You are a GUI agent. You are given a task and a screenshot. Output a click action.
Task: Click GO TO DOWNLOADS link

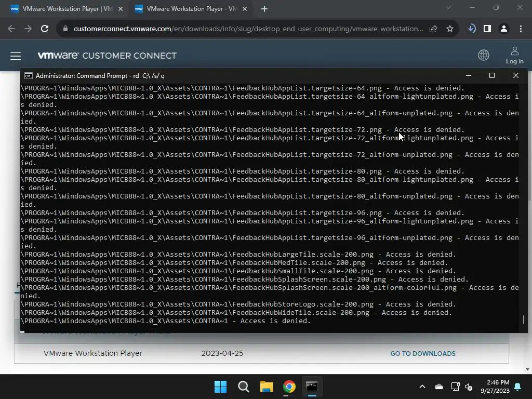(423, 353)
